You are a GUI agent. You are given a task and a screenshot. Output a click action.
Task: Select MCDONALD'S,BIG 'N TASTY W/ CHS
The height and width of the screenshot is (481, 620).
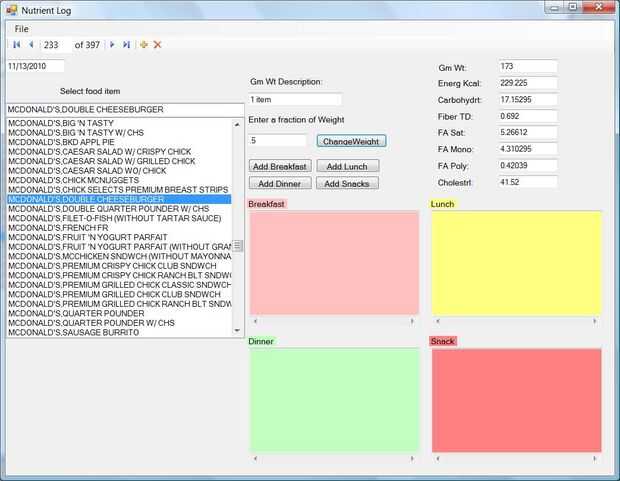pos(119,133)
